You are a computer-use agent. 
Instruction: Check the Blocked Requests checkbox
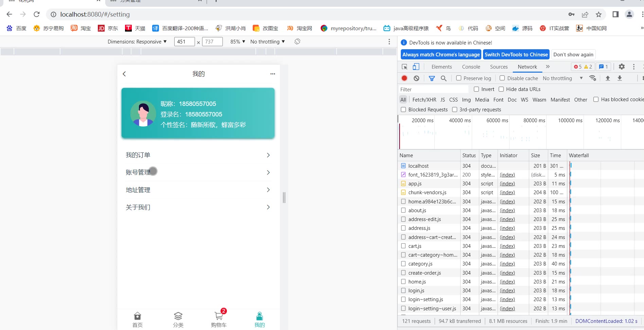[403, 109]
